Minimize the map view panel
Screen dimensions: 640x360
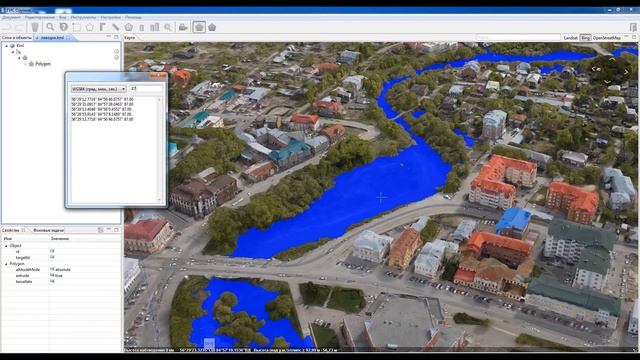tap(627, 37)
